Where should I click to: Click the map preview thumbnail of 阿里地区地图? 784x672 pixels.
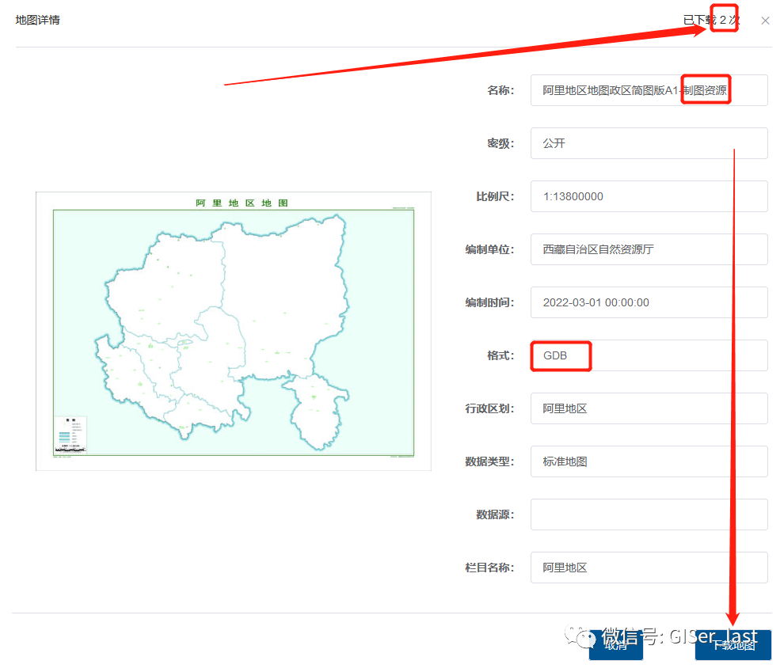233,331
